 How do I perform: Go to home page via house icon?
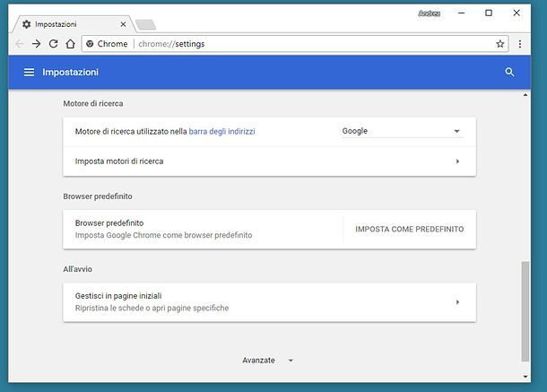point(70,44)
